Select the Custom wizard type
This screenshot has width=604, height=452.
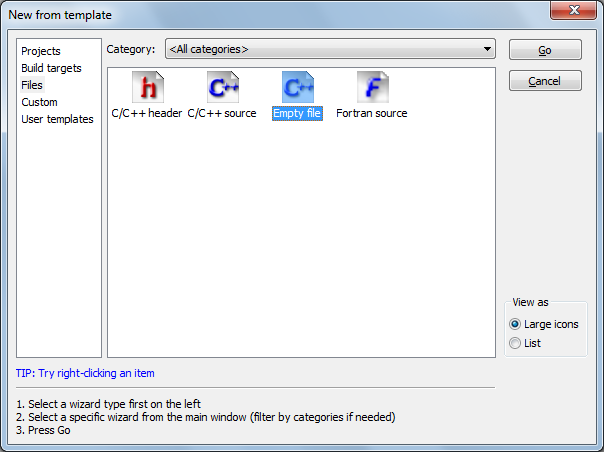(39, 102)
